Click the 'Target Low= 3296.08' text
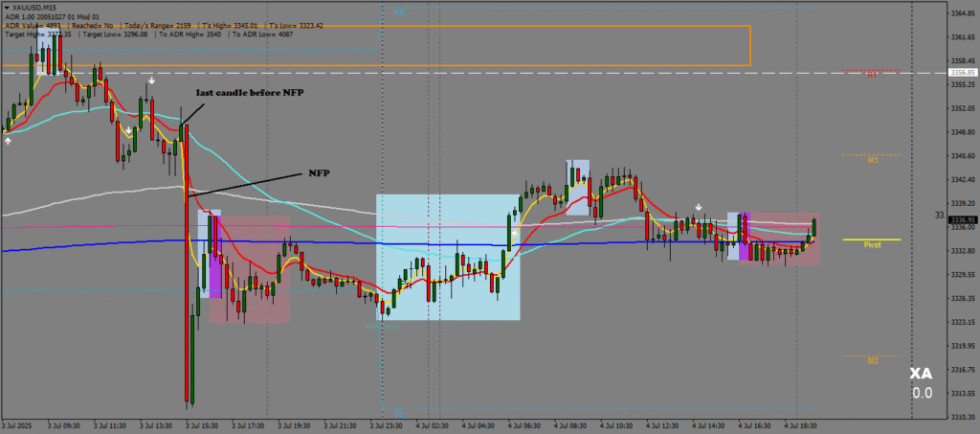Viewport: 980px width, 434px height. (116, 34)
